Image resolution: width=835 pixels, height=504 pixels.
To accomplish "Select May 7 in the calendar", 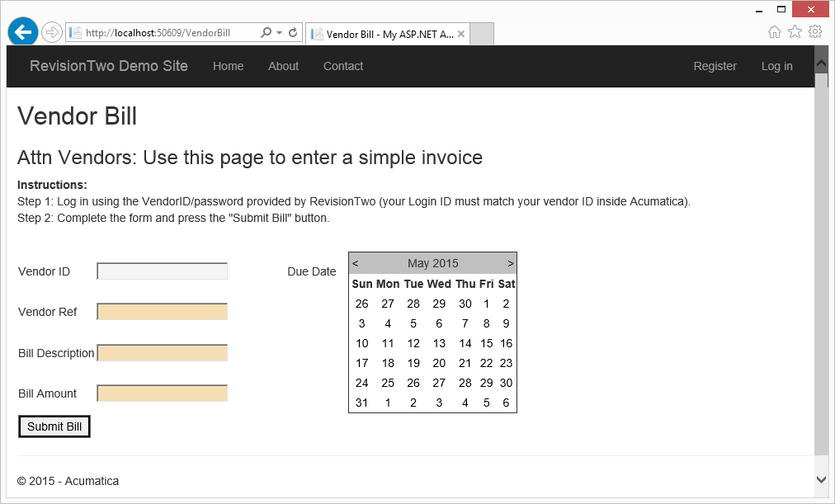I will click(465, 323).
